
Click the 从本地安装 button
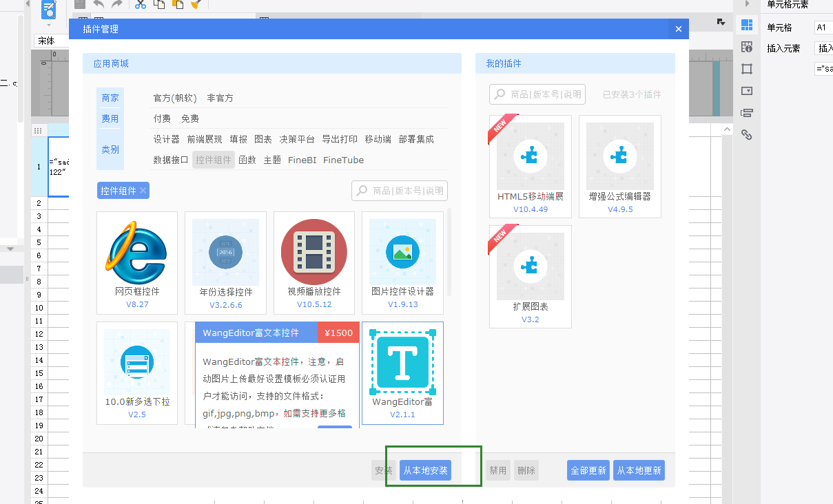(425, 470)
